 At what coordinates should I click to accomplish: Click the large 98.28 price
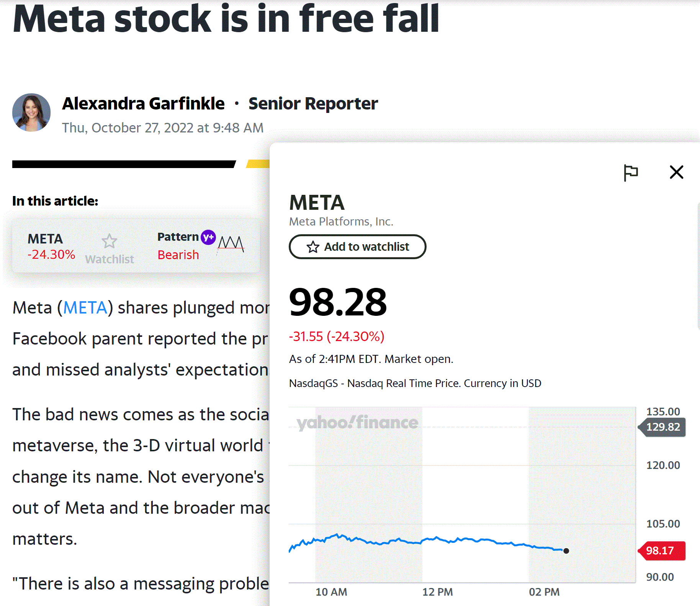338,302
